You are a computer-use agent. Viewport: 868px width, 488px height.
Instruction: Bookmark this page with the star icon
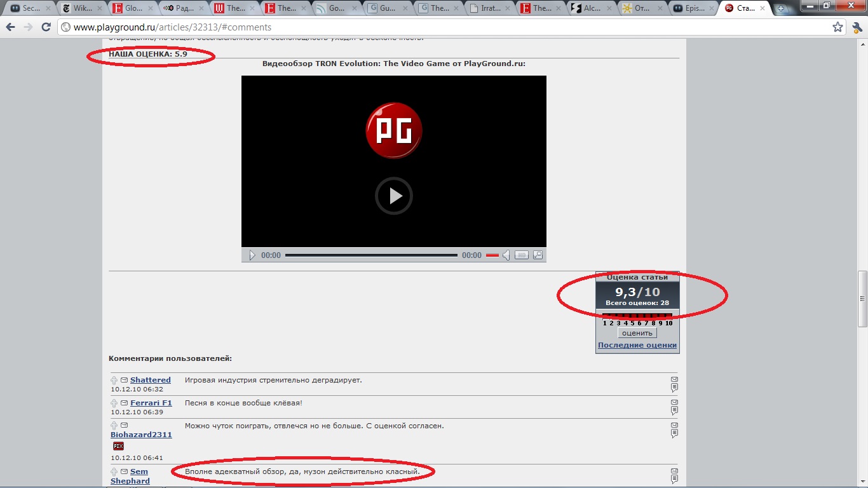(x=837, y=27)
